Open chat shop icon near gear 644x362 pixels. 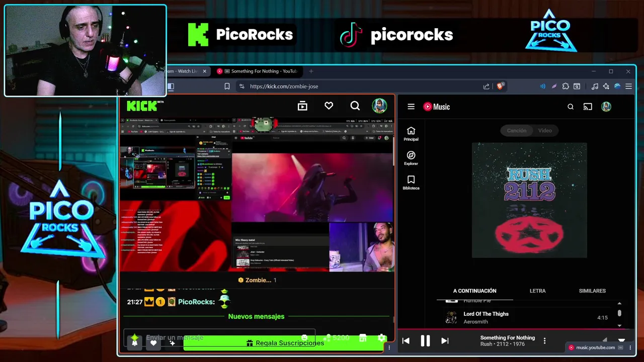[363, 338]
